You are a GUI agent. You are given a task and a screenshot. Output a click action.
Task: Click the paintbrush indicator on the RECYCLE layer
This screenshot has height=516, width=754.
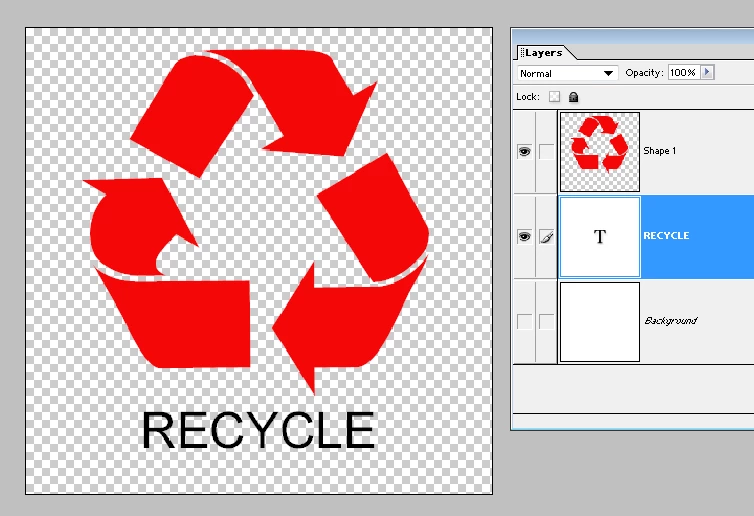pos(546,237)
